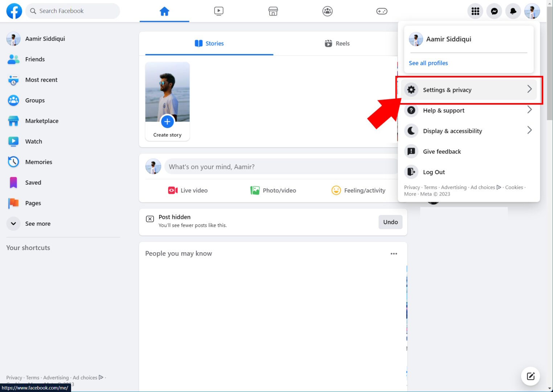Open the See all profiles link
The height and width of the screenshot is (392, 553).
pos(428,63)
